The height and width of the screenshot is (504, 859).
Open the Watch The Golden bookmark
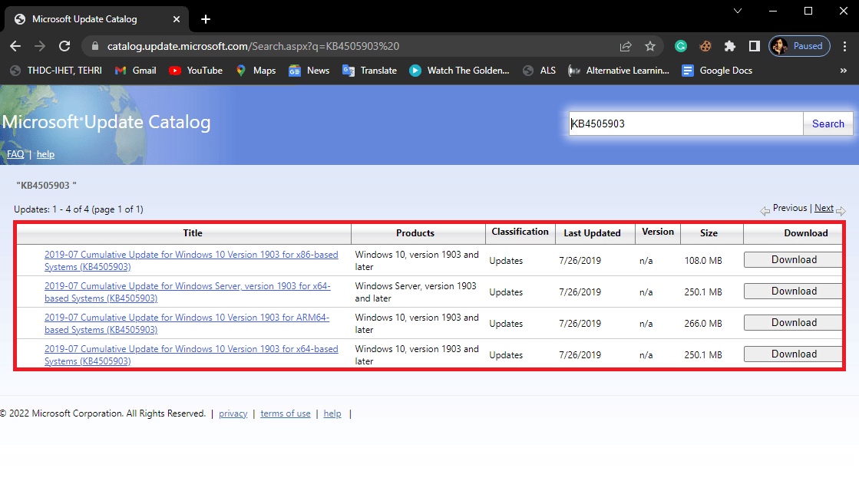click(459, 70)
